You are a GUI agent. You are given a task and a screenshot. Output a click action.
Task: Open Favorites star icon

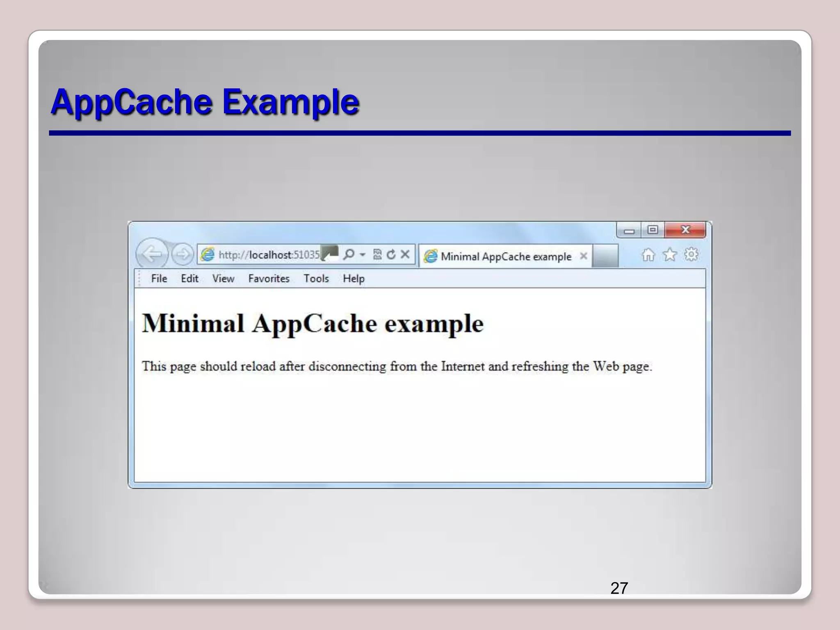[670, 255]
